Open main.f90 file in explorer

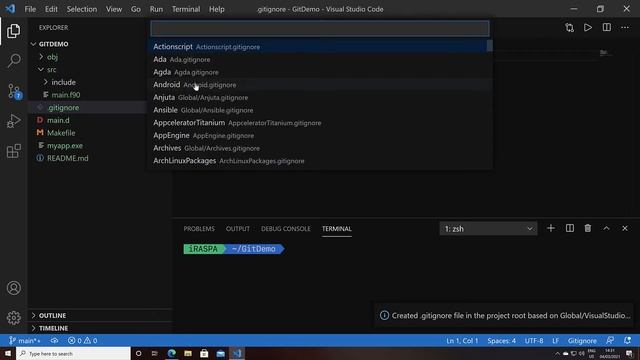66,95
